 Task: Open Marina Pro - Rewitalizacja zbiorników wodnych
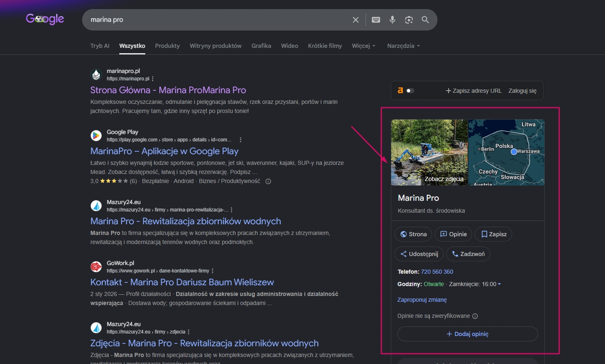(x=186, y=221)
